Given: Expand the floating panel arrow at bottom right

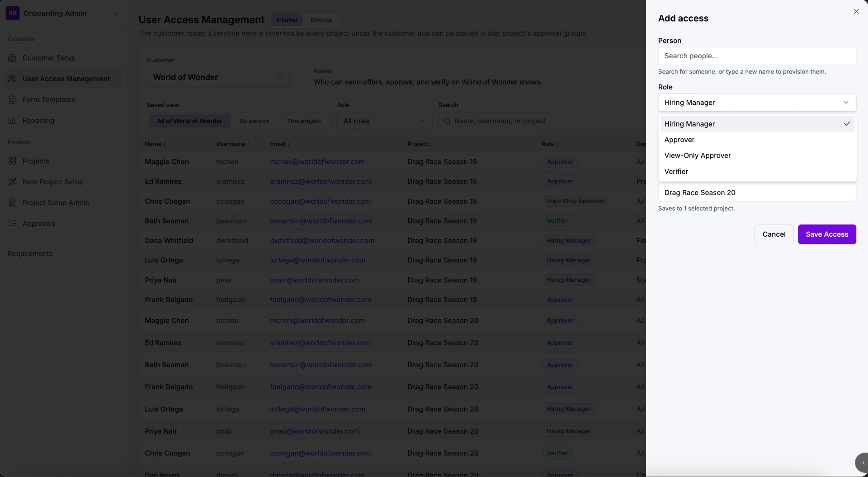Looking at the screenshot, I should 862,463.
